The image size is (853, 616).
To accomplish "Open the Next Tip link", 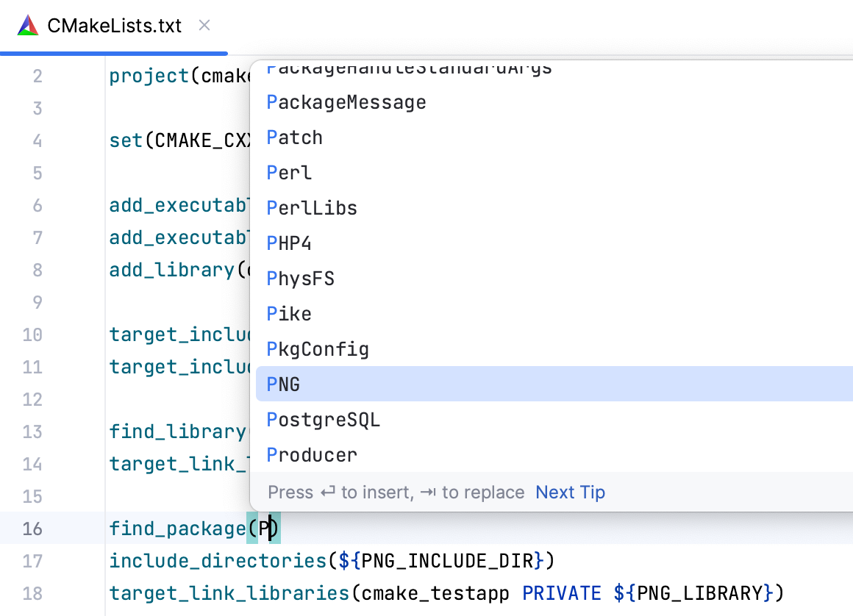I will click(x=570, y=493).
